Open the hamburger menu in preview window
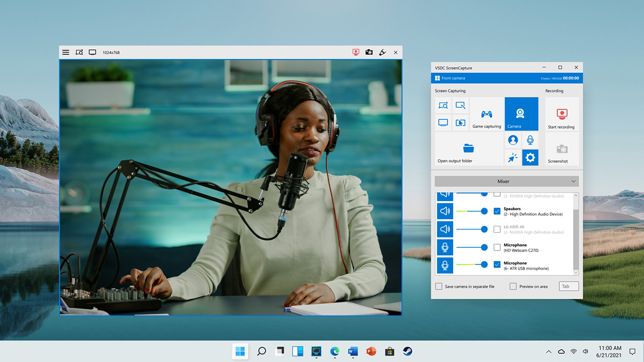 [65, 52]
